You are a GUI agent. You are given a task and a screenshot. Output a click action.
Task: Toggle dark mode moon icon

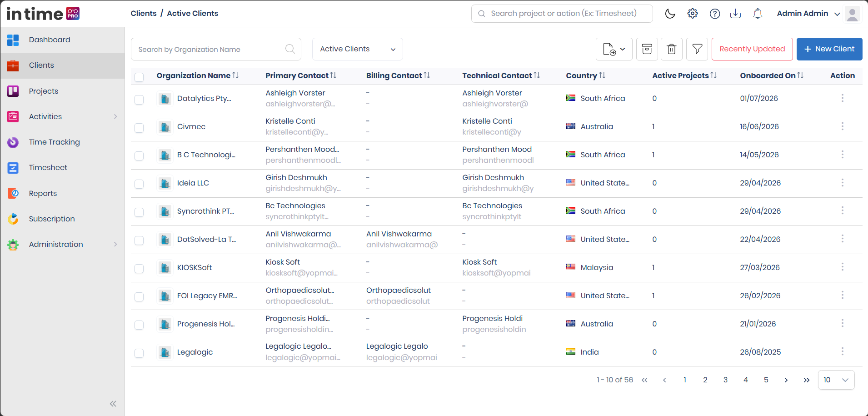point(670,14)
